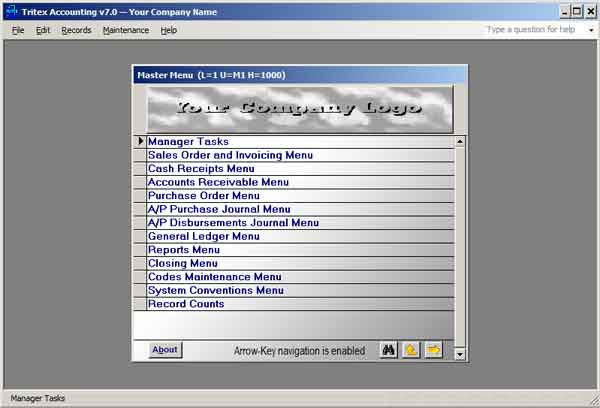
Task: Open the File menu
Action: pos(18,30)
